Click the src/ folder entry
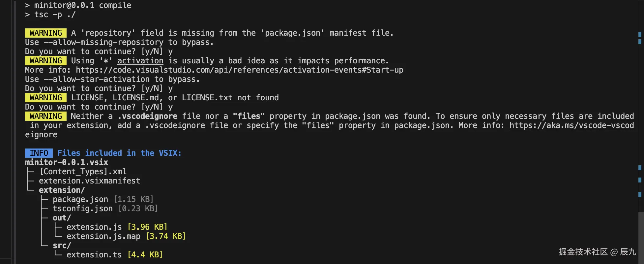 [x=62, y=246]
